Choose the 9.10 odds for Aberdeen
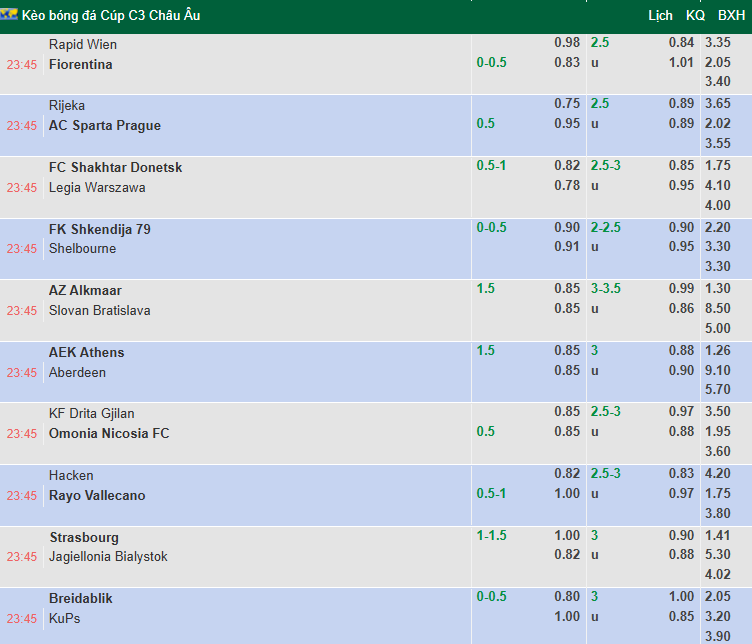 tap(717, 370)
